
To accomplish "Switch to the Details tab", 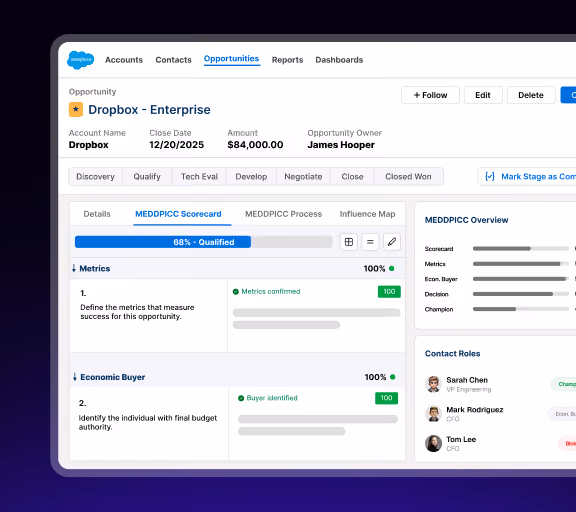I will pos(97,214).
